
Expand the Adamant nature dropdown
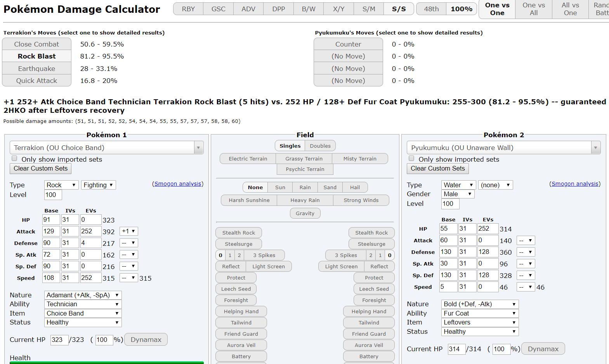(x=83, y=295)
